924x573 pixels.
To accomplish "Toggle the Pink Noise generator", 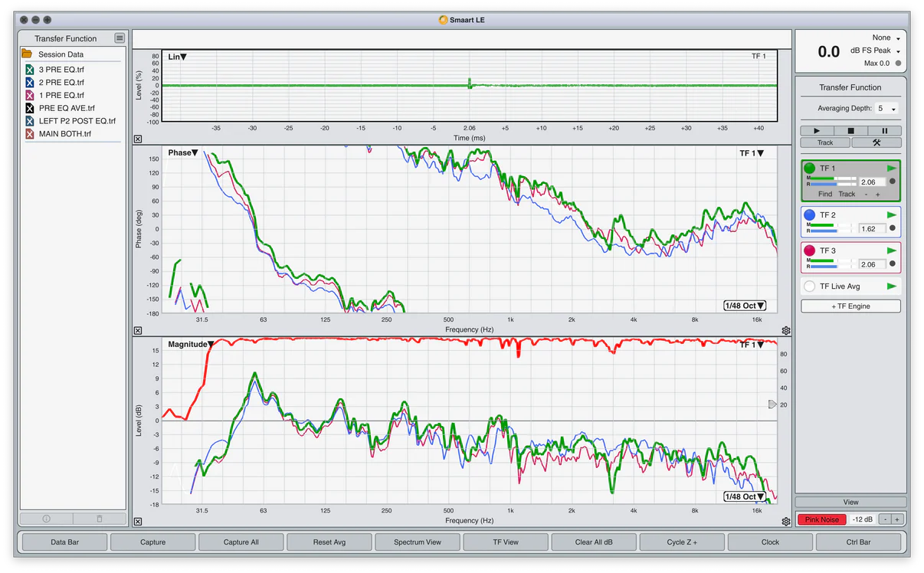I will (x=821, y=519).
